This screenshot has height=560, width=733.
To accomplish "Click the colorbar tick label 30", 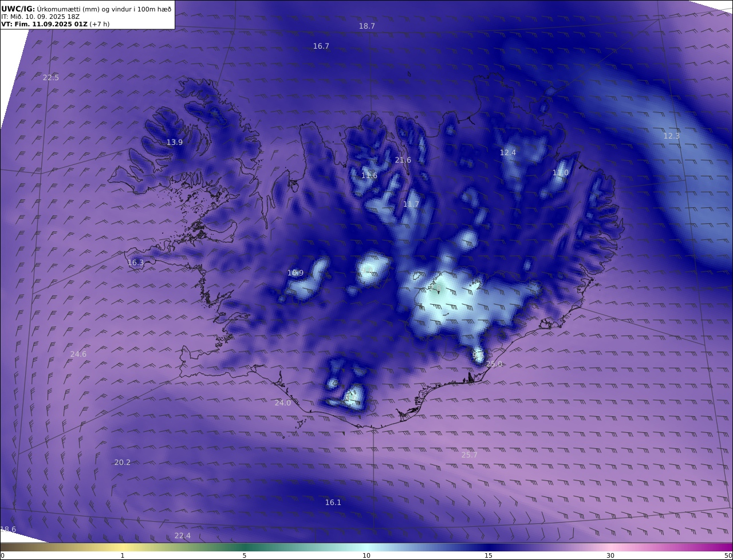I will (610, 555).
